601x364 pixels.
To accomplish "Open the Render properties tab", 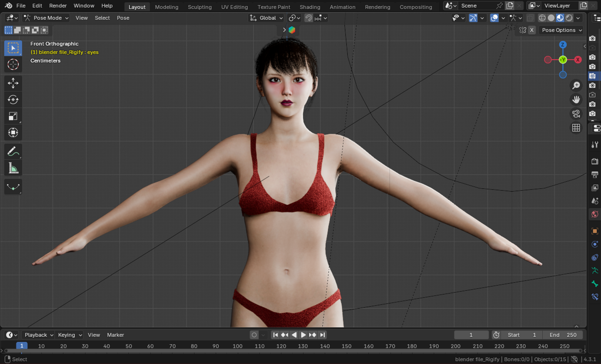I will (x=595, y=161).
